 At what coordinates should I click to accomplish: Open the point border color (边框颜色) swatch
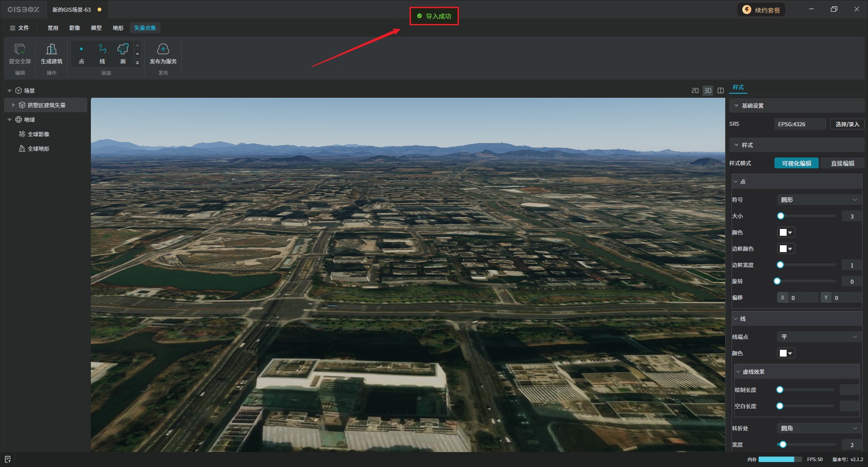pos(786,249)
